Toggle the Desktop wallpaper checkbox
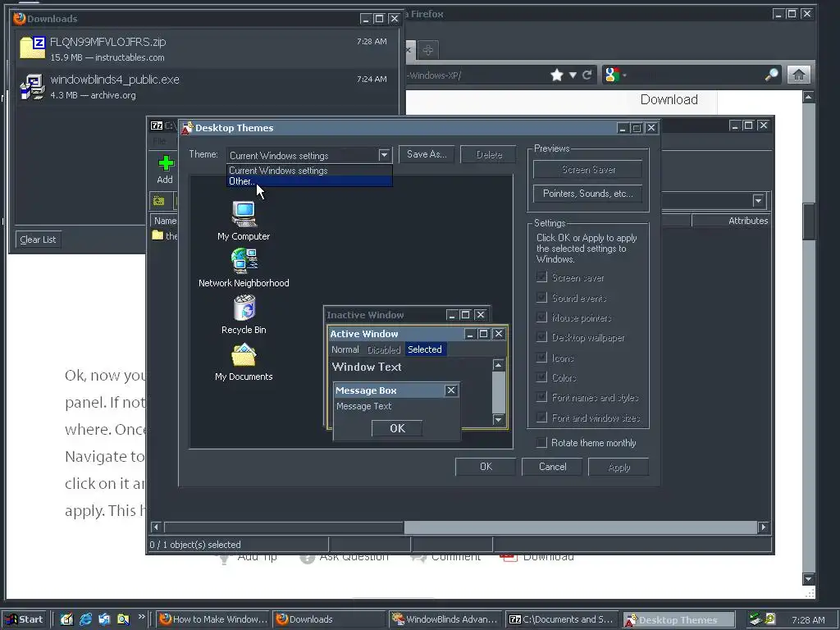The image size is (840, 630). coord(541,337)
